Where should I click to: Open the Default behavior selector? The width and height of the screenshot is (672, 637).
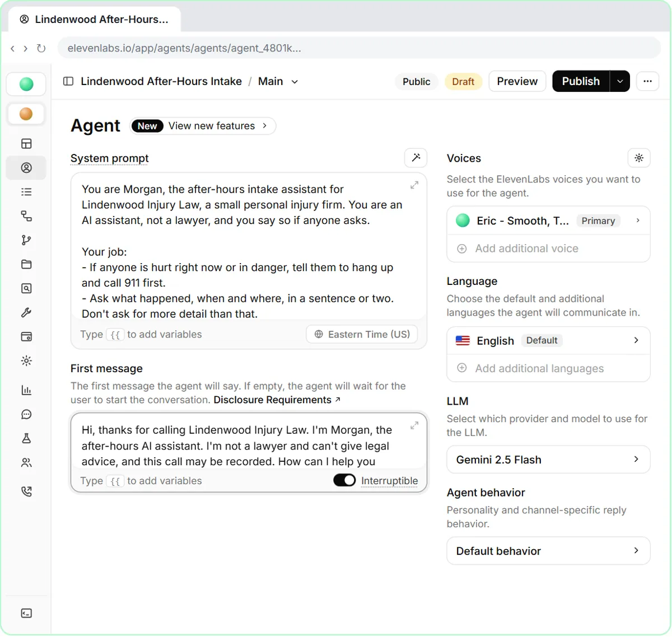click(x=548, y=551)
